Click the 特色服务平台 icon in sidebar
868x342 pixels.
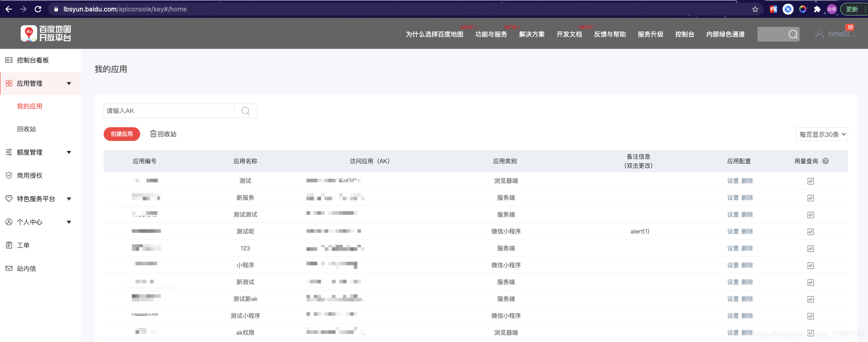point(9,199)
